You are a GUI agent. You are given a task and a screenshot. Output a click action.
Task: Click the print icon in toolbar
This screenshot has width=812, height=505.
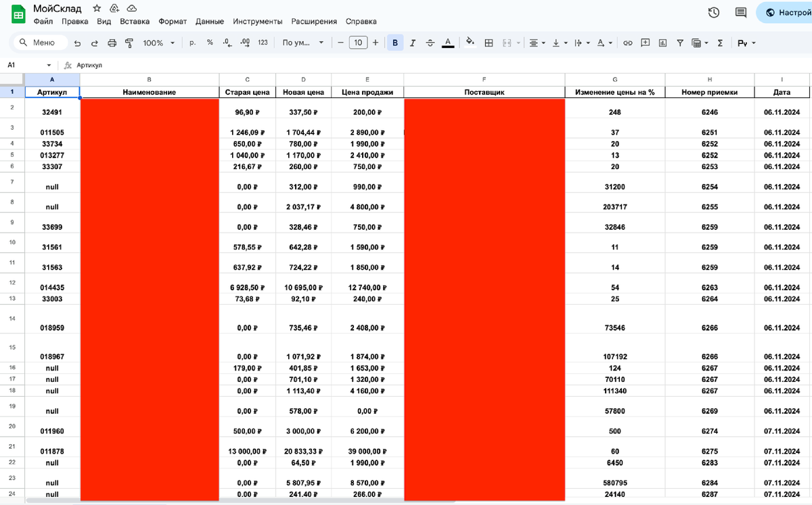tap(112, 43)
